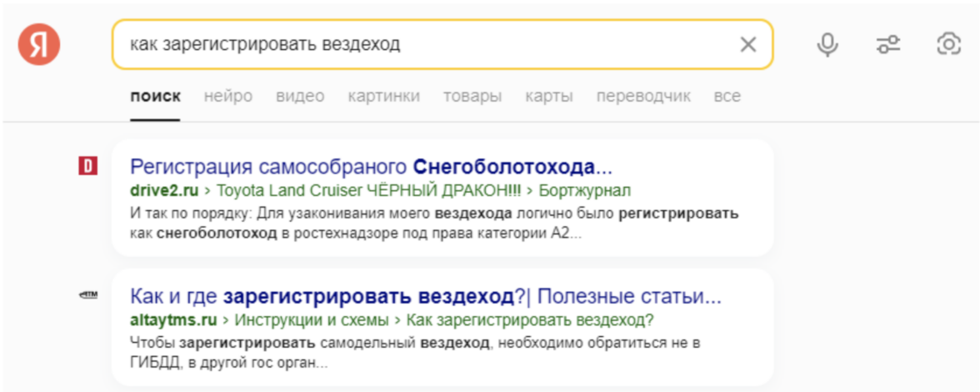
Task: Click the Yandex logo icon
Action: point(38,44)
